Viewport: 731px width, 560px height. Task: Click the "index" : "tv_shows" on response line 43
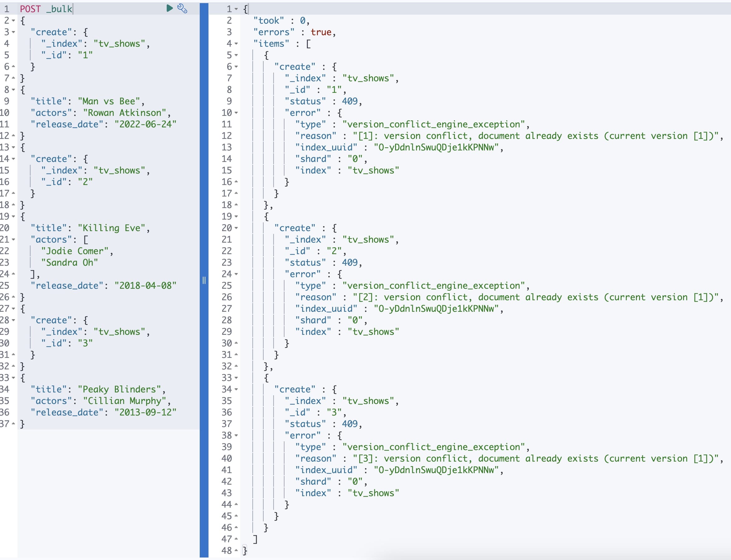coord(347,493)
